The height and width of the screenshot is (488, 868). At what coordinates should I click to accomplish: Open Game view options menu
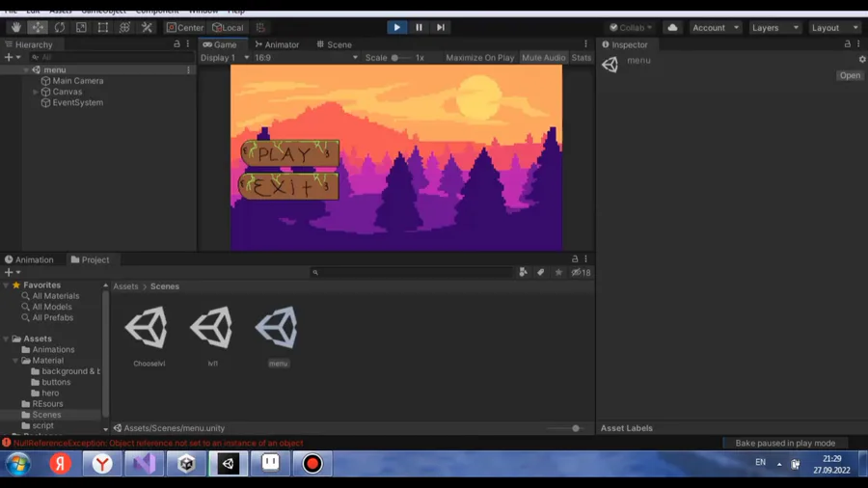click(585, 43)
